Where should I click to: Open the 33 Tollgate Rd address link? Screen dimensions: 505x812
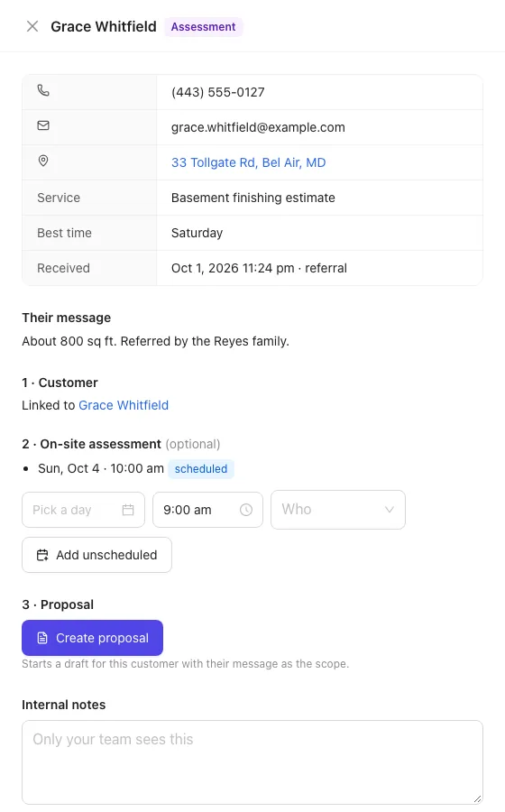click(248, 162)
